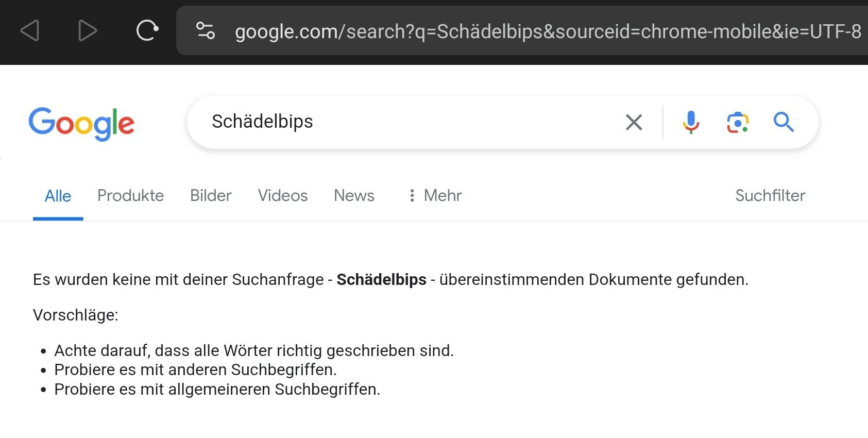Open site settings icon in address bar
Viewport: 868px width, 438px height.
(x=206, y=31)
